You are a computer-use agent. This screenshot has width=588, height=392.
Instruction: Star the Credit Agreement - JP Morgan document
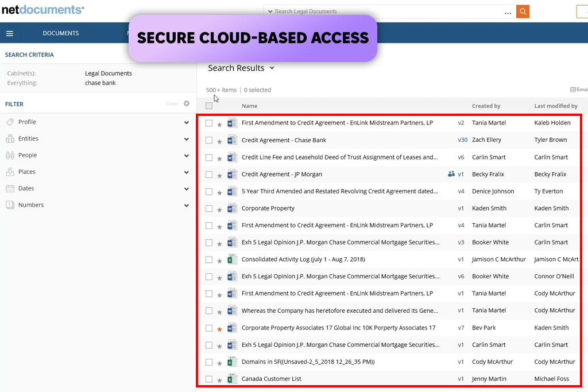pyautogui.click(x=220, y=176)
